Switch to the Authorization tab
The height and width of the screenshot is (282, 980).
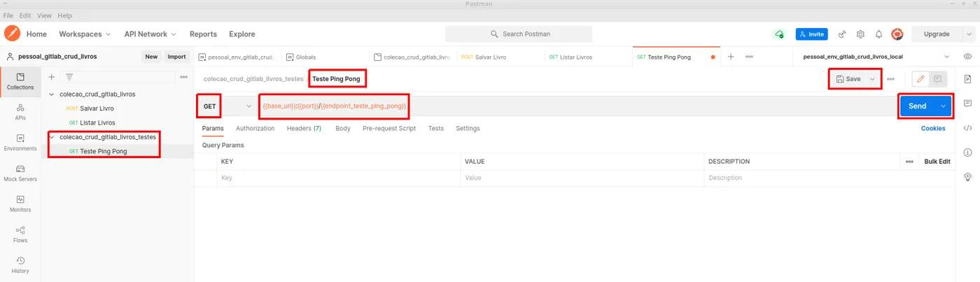(255, 129)
